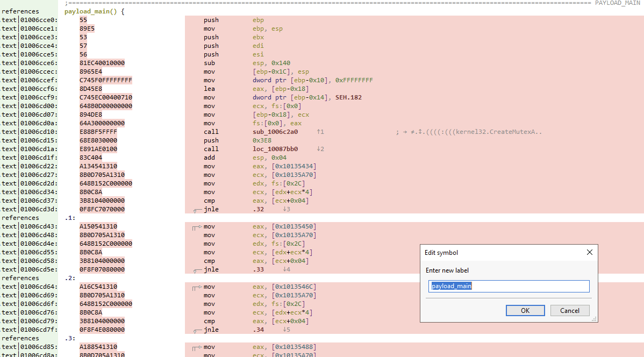
Task: Click down-arrow reference ↓3 marker
Action: point(287,209)
